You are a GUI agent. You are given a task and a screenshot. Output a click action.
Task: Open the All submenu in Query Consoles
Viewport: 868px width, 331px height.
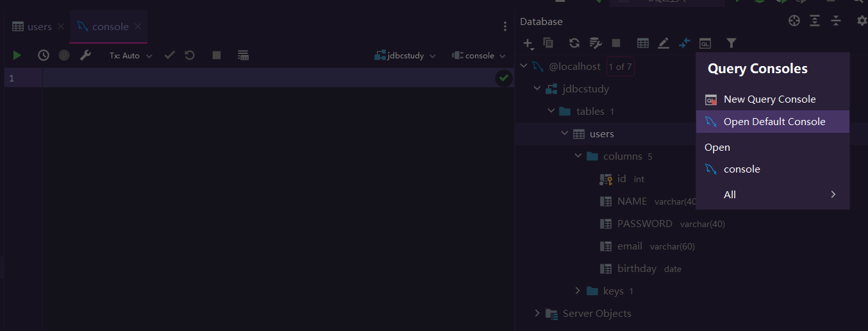(772, 194)
